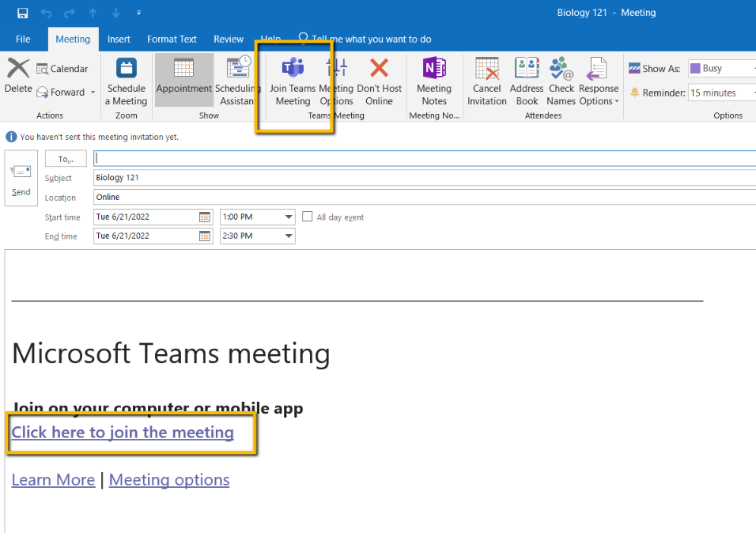
Task: Switch to the Insert tab
Action: [119, 39]
